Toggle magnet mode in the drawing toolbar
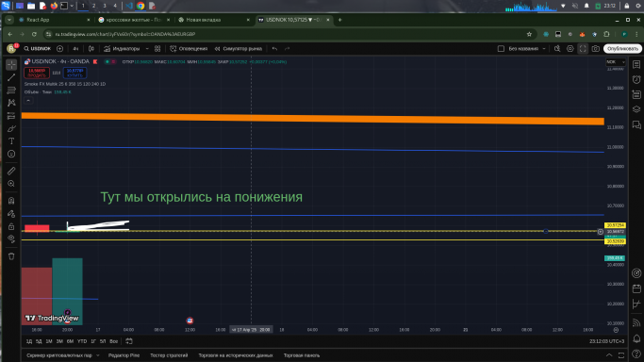 [x=11, y=201]
